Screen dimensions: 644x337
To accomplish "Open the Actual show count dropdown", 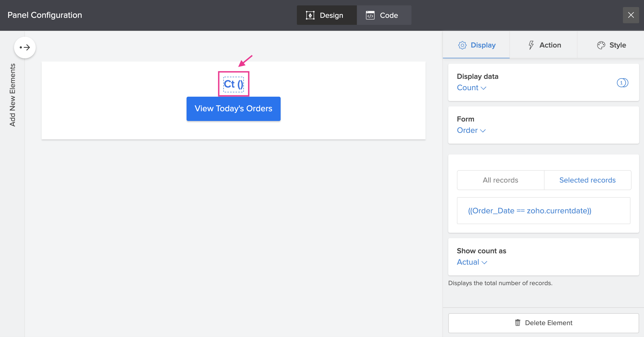I will pyautogui.click(x=472, y=262).
